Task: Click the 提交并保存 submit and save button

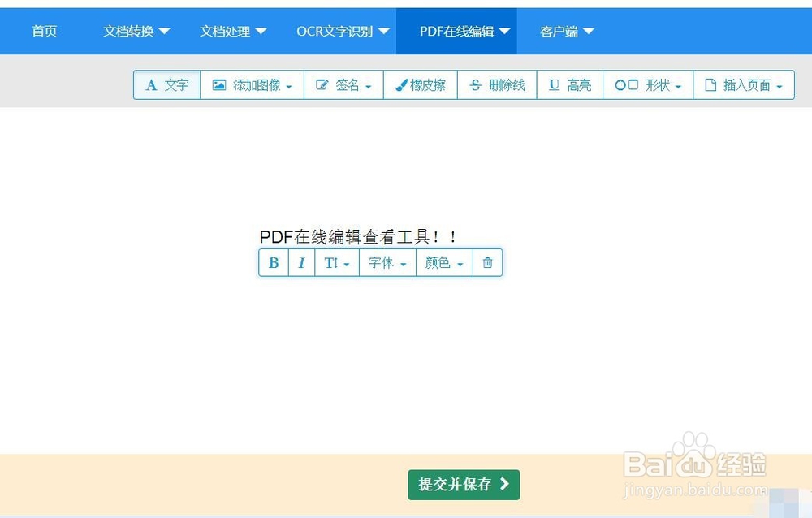Action: 464,485
